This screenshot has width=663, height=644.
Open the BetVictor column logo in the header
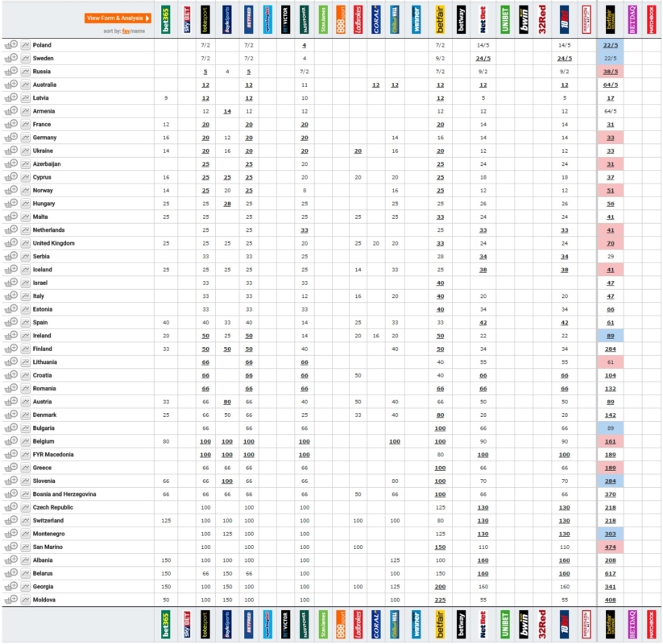[286, 20]
